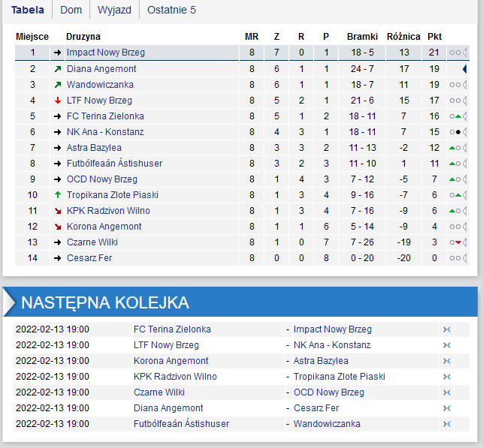
Task: Click match icon for KPK Radzivon Wilno fixture
Action: (447, 377)
